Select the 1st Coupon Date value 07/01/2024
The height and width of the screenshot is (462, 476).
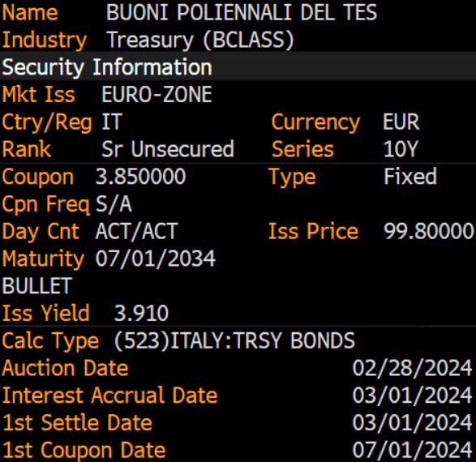(x=412, y=450)
